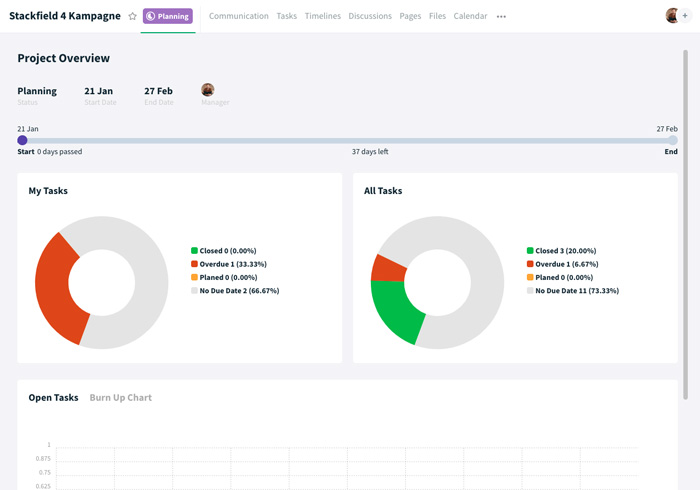Screen dimensions: 700x490
Task: Click the gray segment of My Tasks donut
Action: pyautogui.click(x=150, y=268)
